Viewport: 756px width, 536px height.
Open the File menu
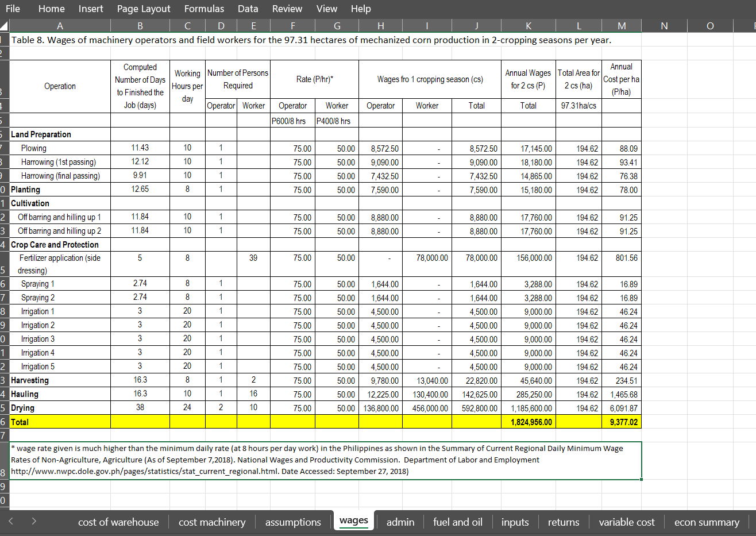[13, 9]
